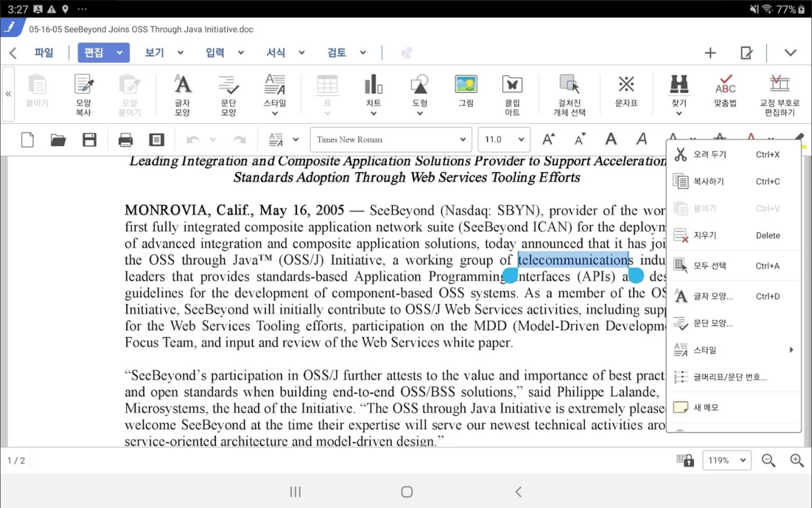
Task: Switch to the 검토 tab
Action: click(337, 52)
